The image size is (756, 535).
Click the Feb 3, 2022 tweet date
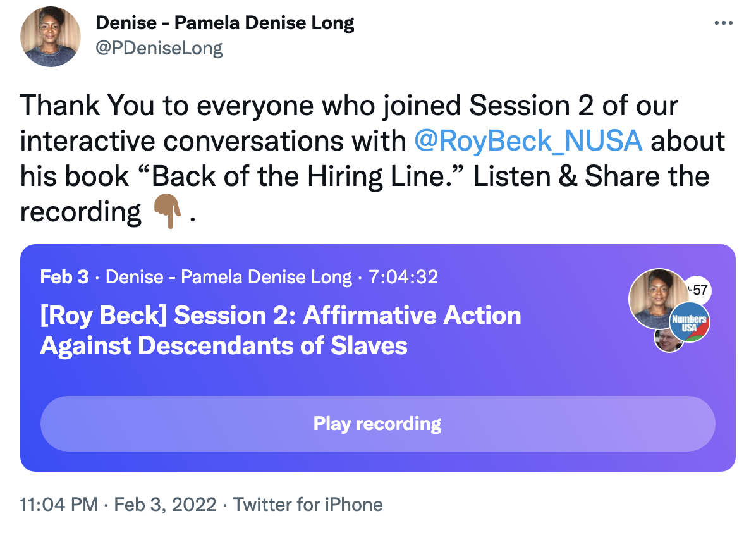[x=165, y=505]
